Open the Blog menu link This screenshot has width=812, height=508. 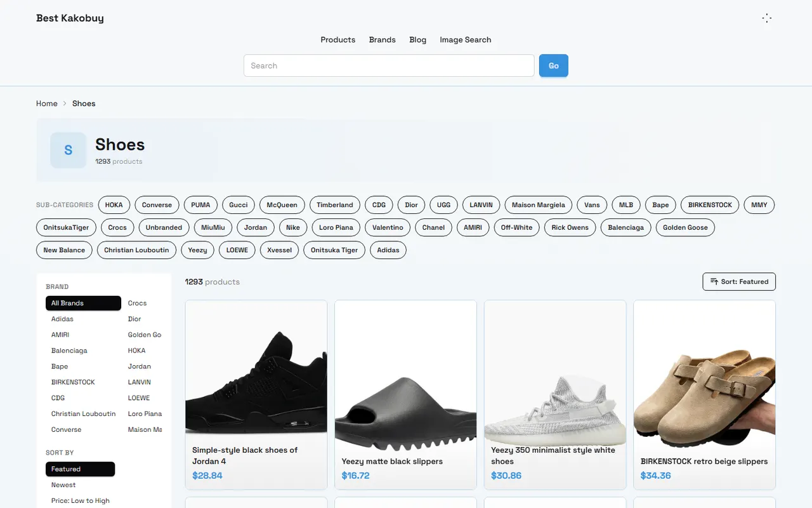[418, 39]
